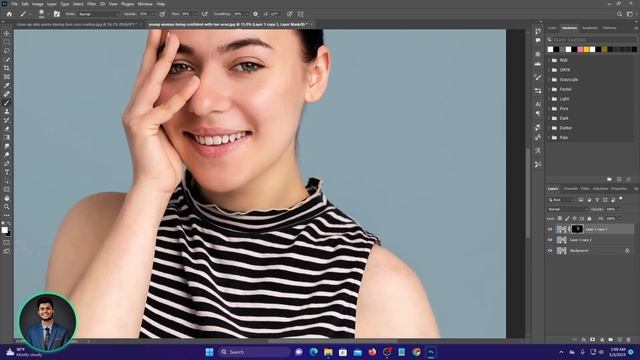Open the Search magnifier at top right
Screen dimensions: 640x360
pos(619,14)
